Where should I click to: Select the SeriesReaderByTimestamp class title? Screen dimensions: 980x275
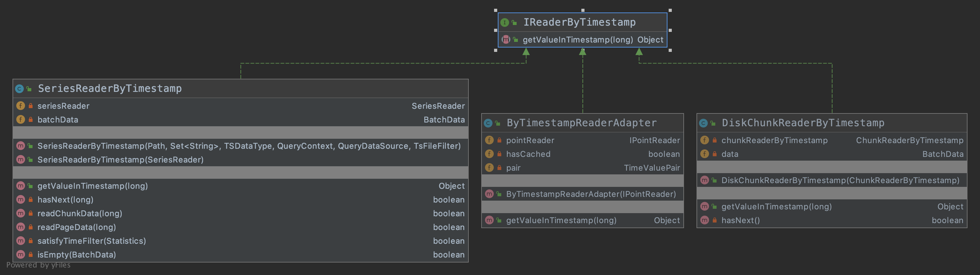(110, 88)
